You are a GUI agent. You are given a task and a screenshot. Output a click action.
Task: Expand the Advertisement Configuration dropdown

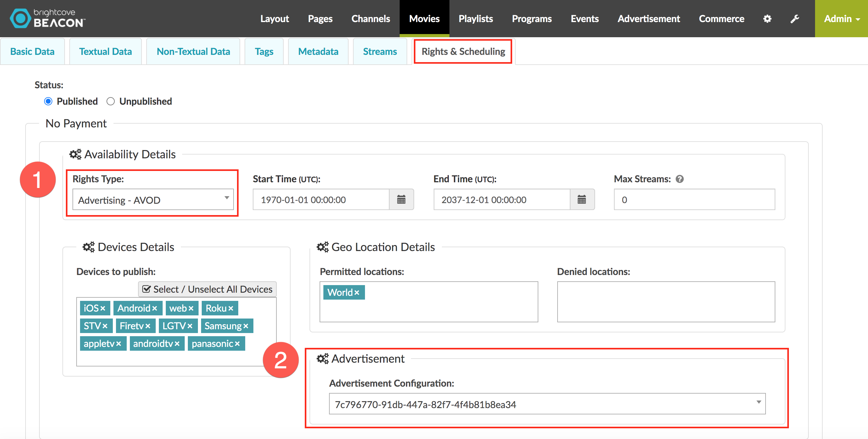[547, 404]
